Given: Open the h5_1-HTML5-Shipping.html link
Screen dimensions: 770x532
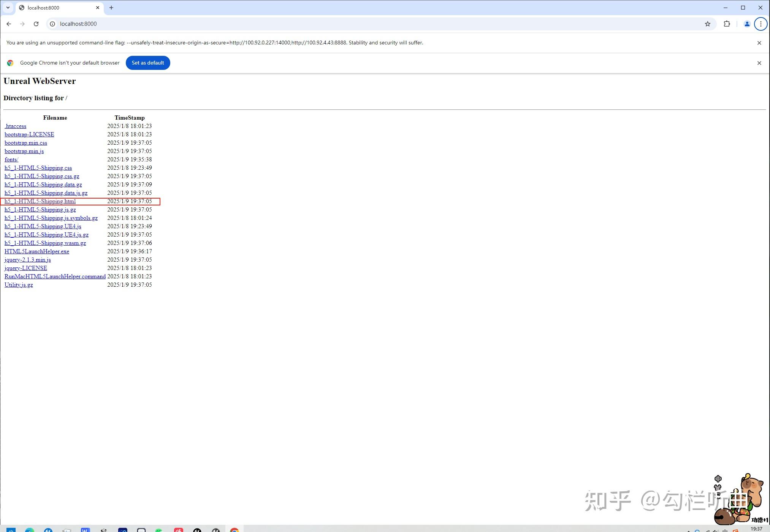Looking at the screenshot, I should (40, 201).
